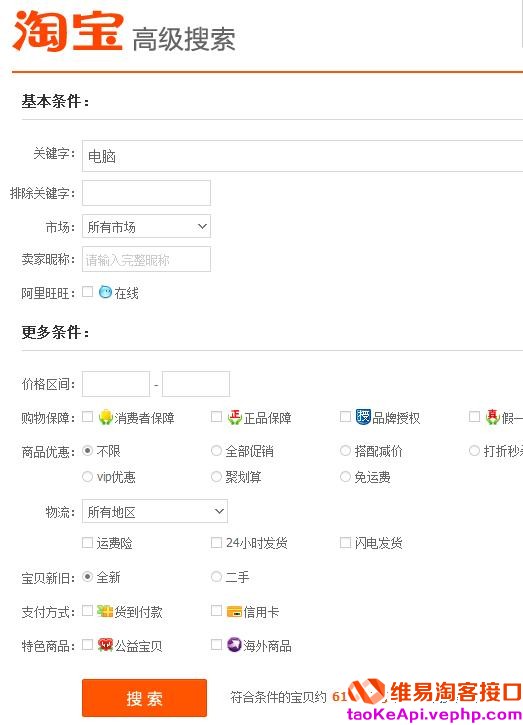
Task: Choose the second-hand (二手) condition radio
Action: [x=216, y=577]
